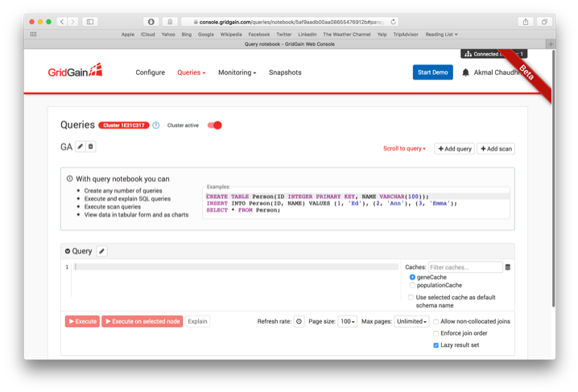Expand the Monitoring menu

pos(237,72)
